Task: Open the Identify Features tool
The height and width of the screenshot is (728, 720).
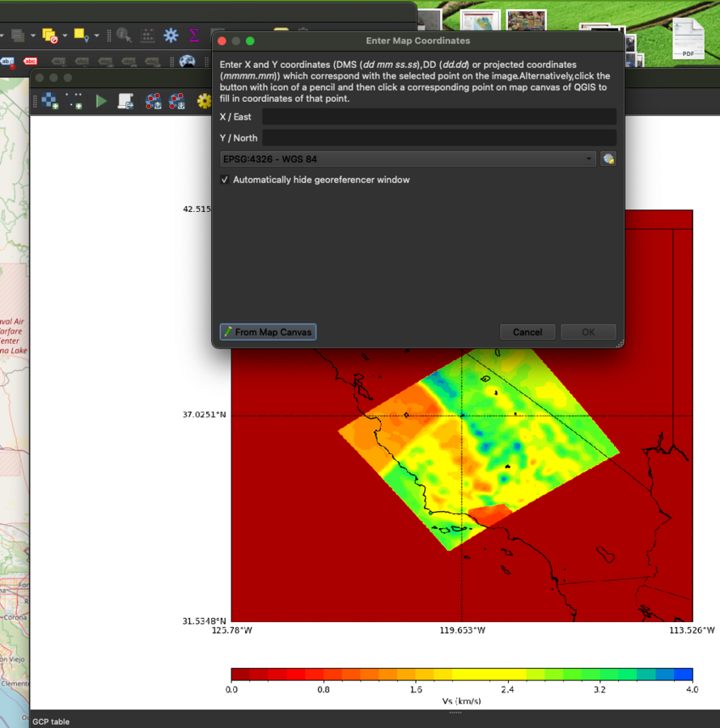Action: point(124,36)
